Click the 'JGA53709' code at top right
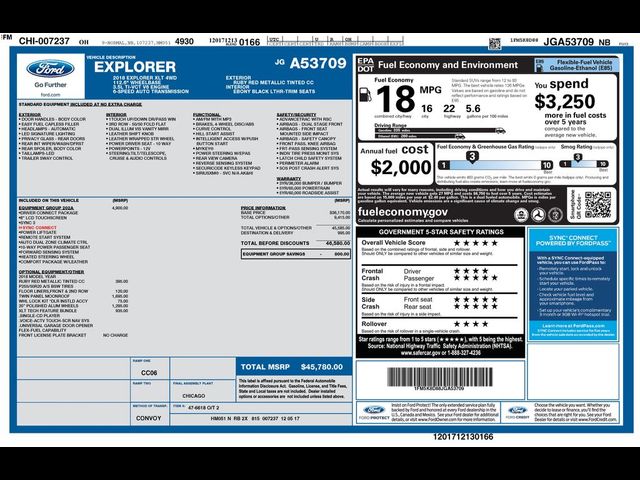 pyautogui.click(x=568, y=42)
